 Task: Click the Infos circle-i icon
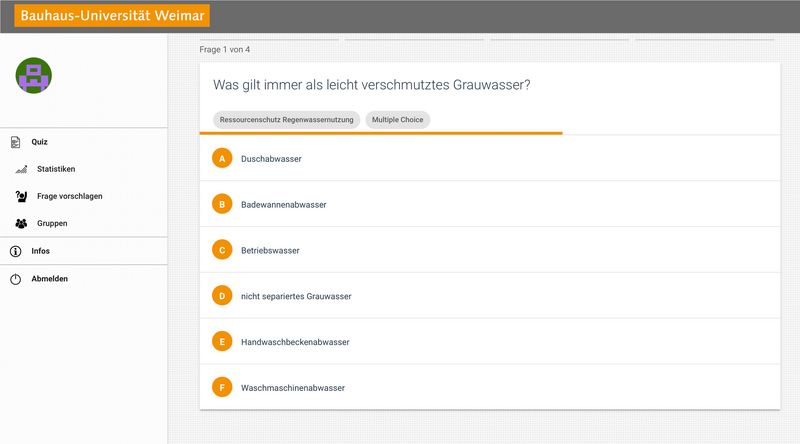click(x=16, y=251)
